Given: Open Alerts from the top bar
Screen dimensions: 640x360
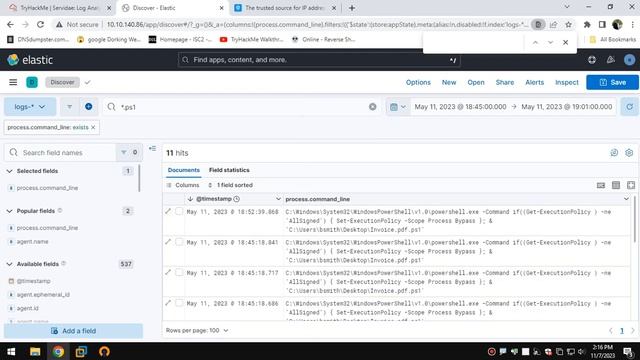Looking at the screenshot, I should pos(534,82).
